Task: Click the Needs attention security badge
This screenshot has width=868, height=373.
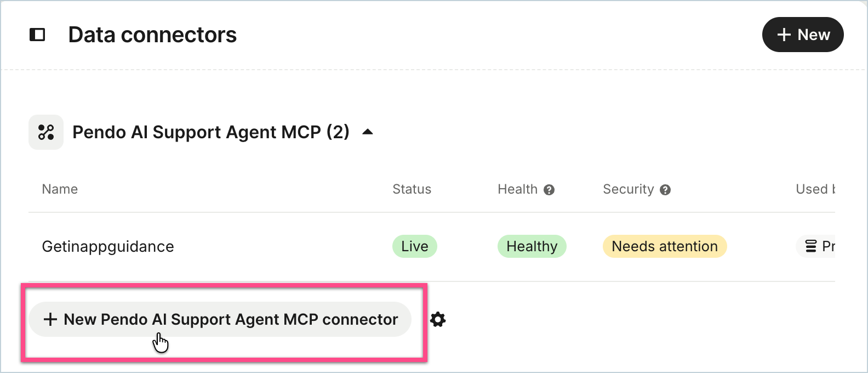Action: (665, 246)
